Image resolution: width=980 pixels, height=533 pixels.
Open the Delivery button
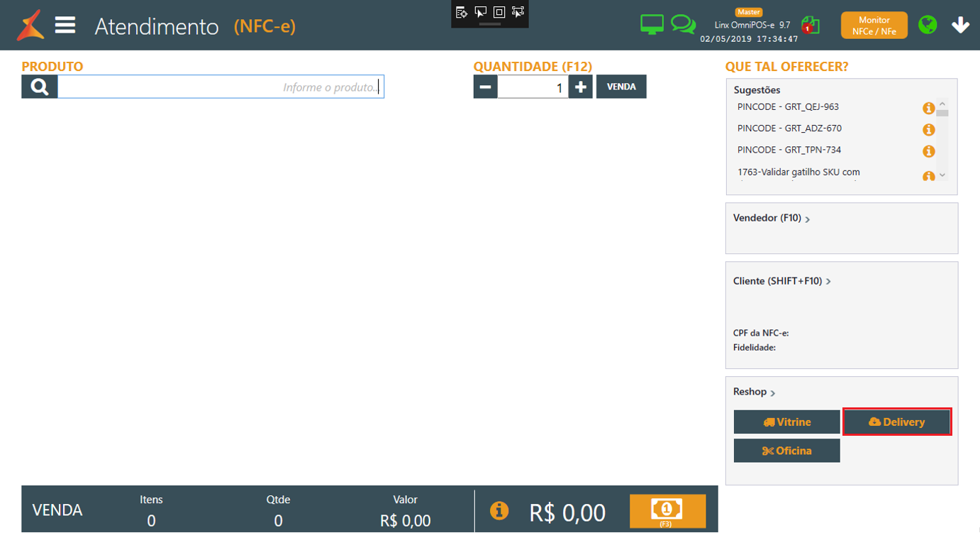pos(897,422)
